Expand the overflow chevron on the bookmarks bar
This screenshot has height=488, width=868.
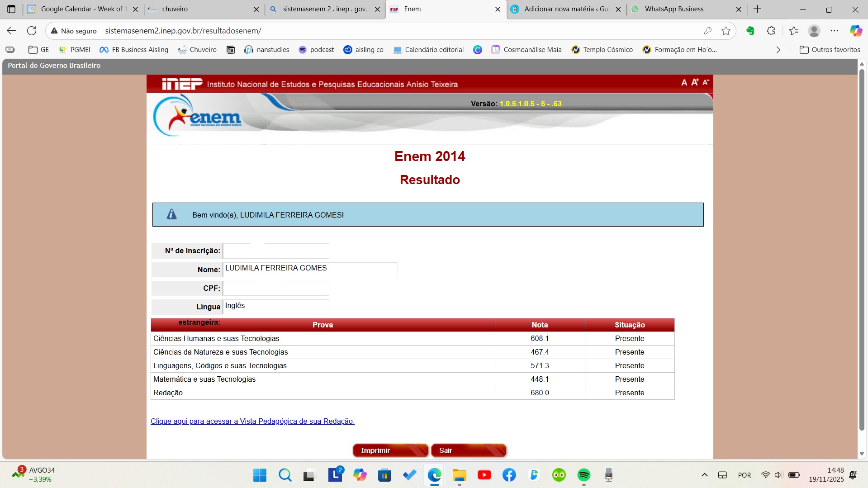click(x=778, y=50)
